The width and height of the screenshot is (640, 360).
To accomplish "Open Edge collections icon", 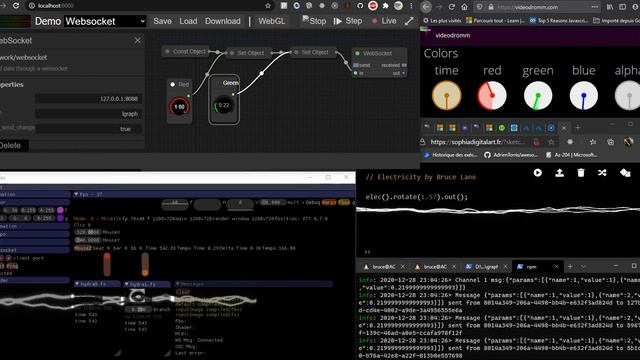I will click(x=611, y=142).
